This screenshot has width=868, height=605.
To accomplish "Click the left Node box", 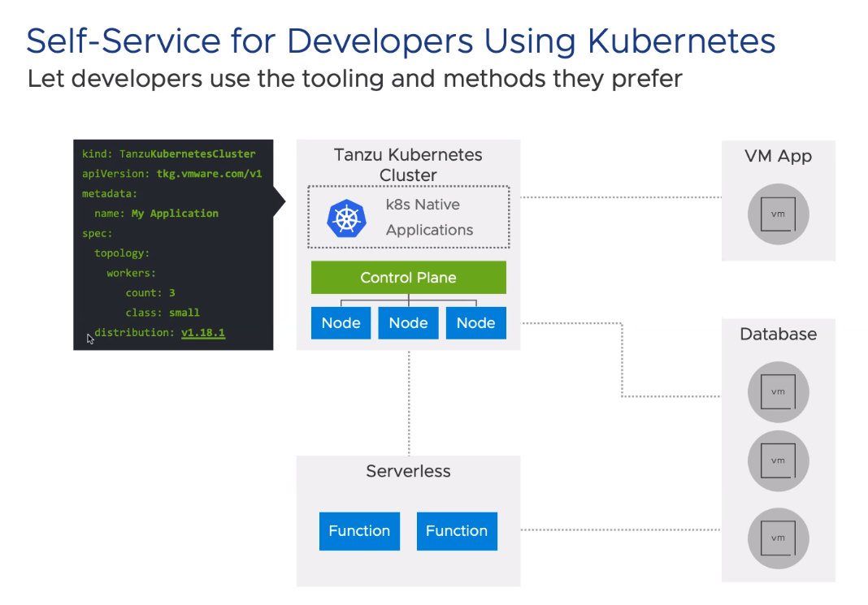I will tap(341, 323).
